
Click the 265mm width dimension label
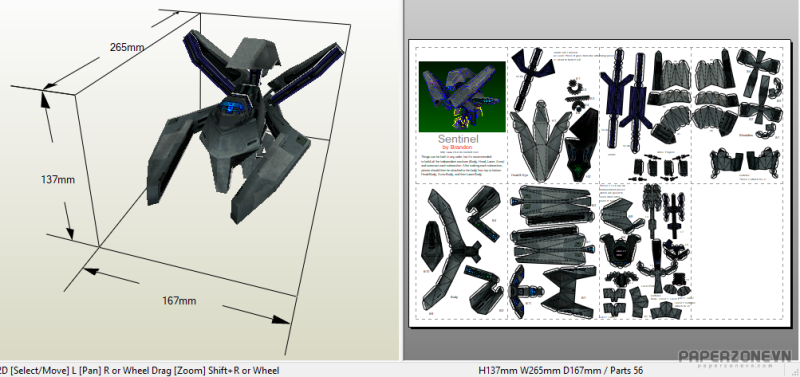pos(127,47)
